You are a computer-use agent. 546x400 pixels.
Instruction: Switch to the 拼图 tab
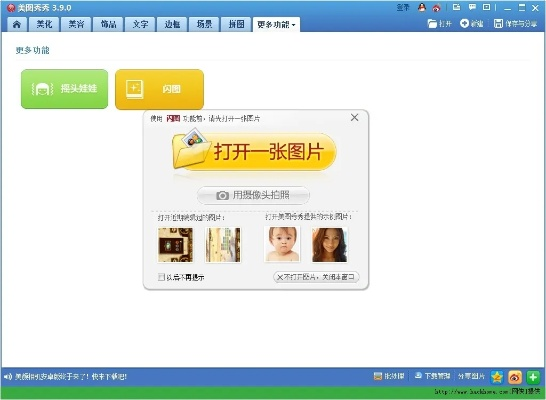(236, 24)
